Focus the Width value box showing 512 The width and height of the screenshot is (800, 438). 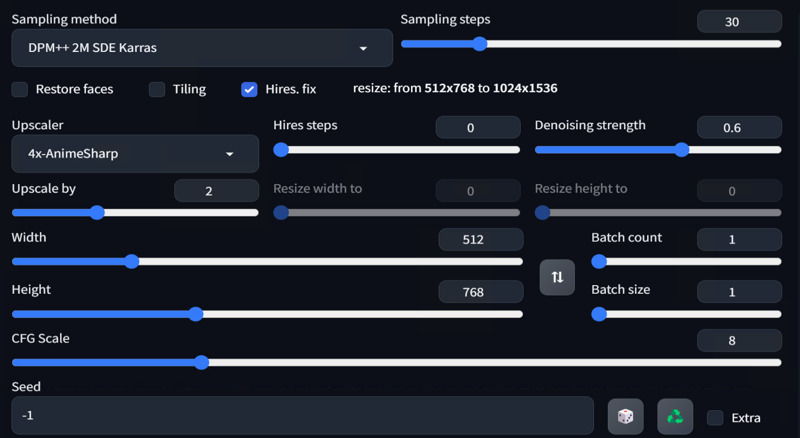click(x=481, y=239)
